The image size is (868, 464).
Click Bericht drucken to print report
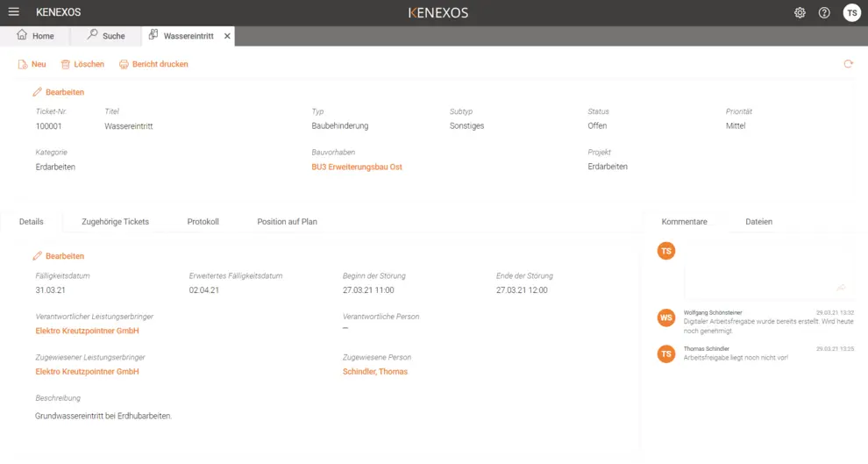tap(154, 64)
